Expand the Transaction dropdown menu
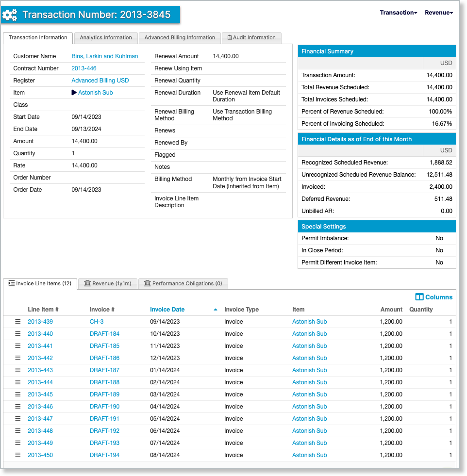The image size is (467, 476). click(x=398, y=13)
